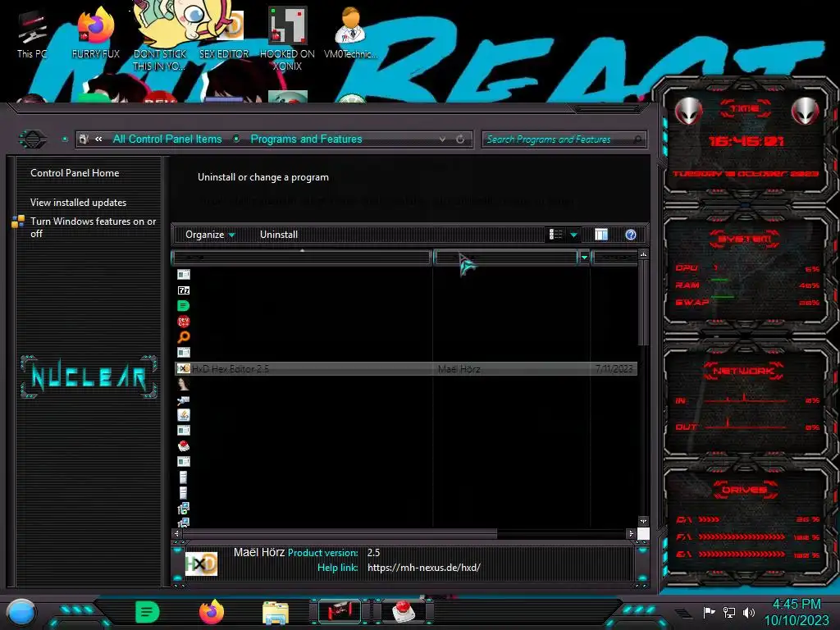Show the preview pane using toolbar icon
The height and width of the screenshot is (630, 840).
click(601, 235)
